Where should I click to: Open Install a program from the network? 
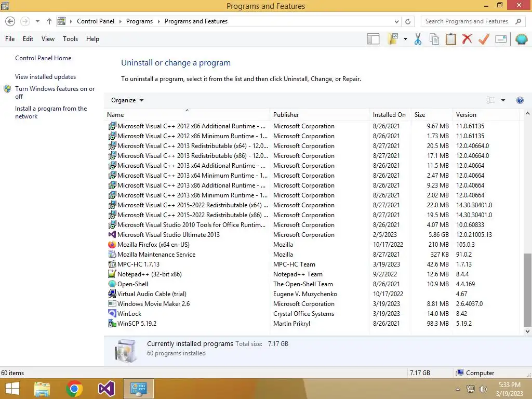coord(51,112)
